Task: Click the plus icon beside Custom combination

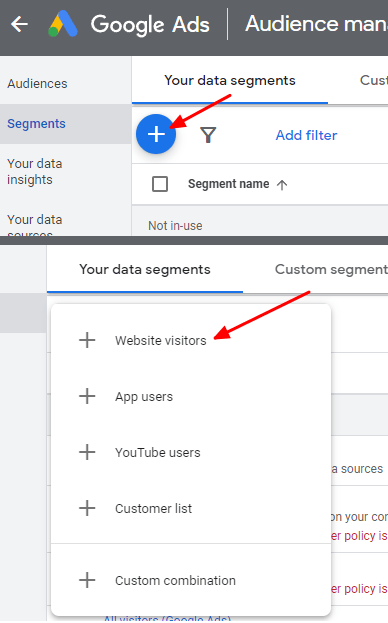Action: [87, 580]
